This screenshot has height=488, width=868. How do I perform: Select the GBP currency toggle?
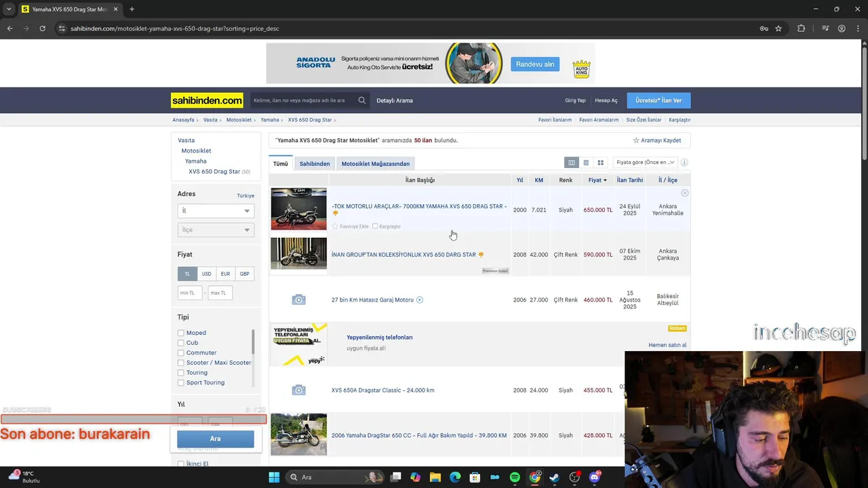(x=244, y=274)
